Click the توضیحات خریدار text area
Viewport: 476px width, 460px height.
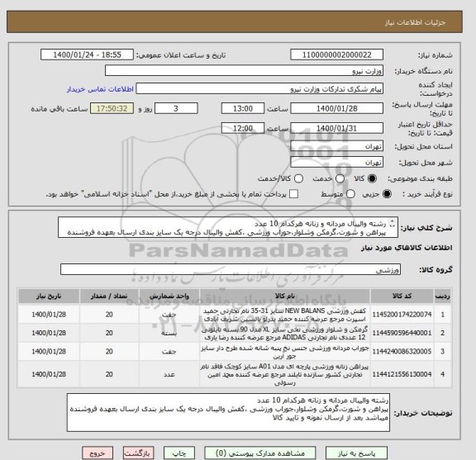[x=228, y=412]
